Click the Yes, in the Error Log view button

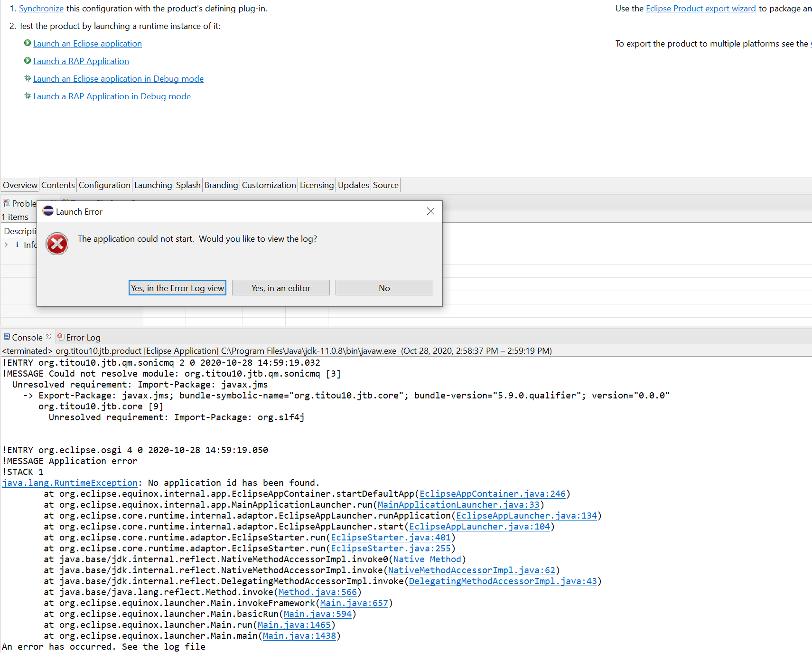pos(177,287)
